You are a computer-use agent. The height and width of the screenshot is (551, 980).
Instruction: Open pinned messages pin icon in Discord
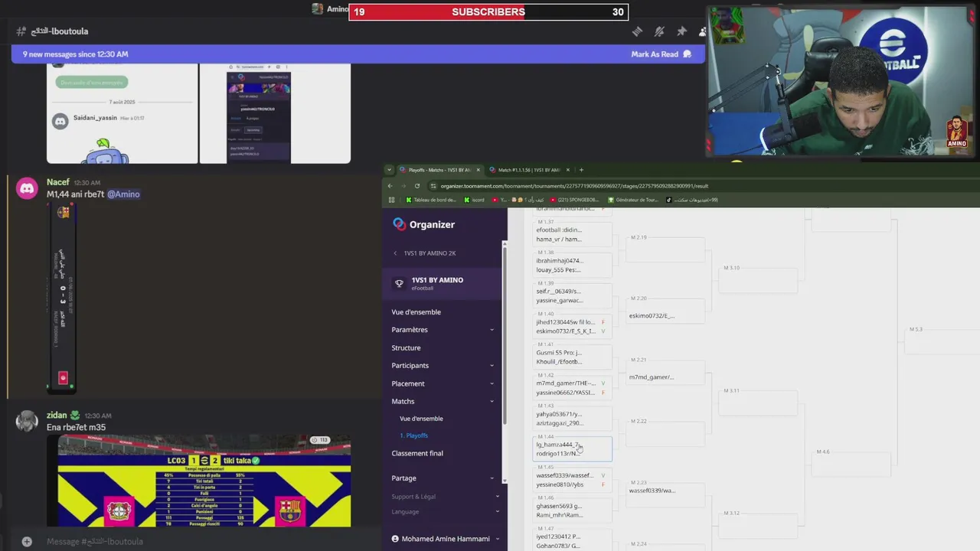pos(681,31)
